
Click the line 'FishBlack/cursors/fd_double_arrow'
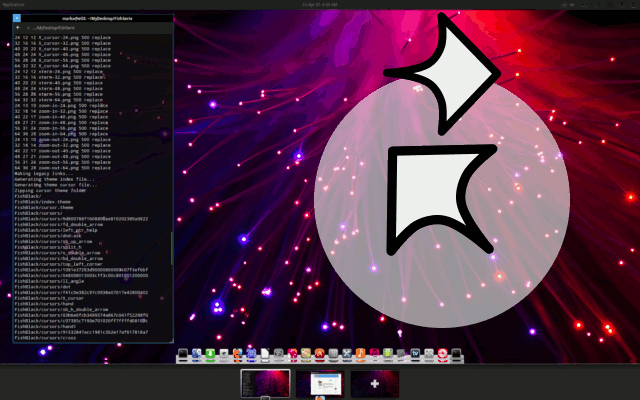coord(59,224)
